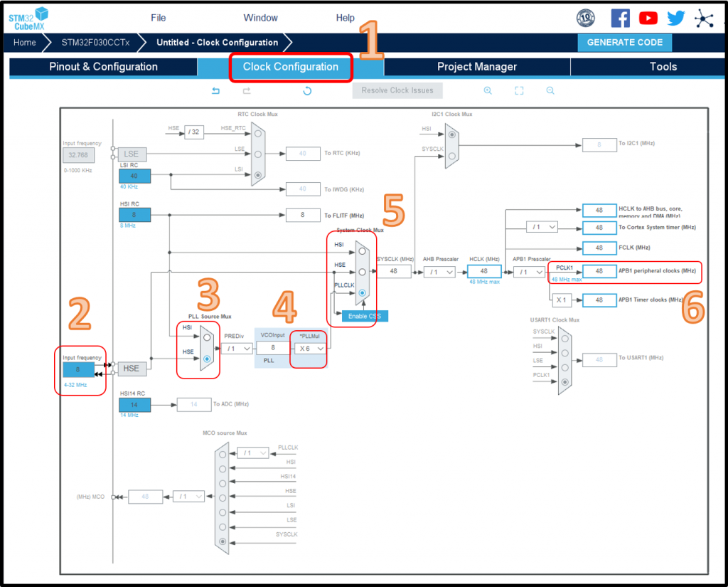
Task: Switch to Clock Configuration tab
Action: [x=291, y=66]
